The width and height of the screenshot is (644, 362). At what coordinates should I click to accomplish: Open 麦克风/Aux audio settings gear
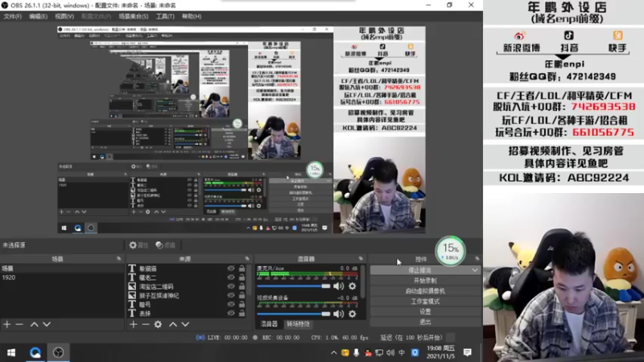(353, 286)
